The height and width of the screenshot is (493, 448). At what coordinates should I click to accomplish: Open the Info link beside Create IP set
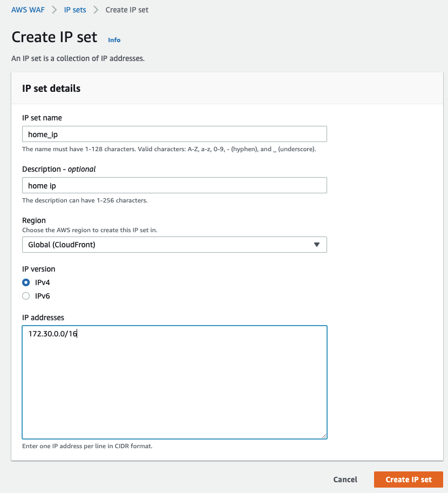click(114, 40)
